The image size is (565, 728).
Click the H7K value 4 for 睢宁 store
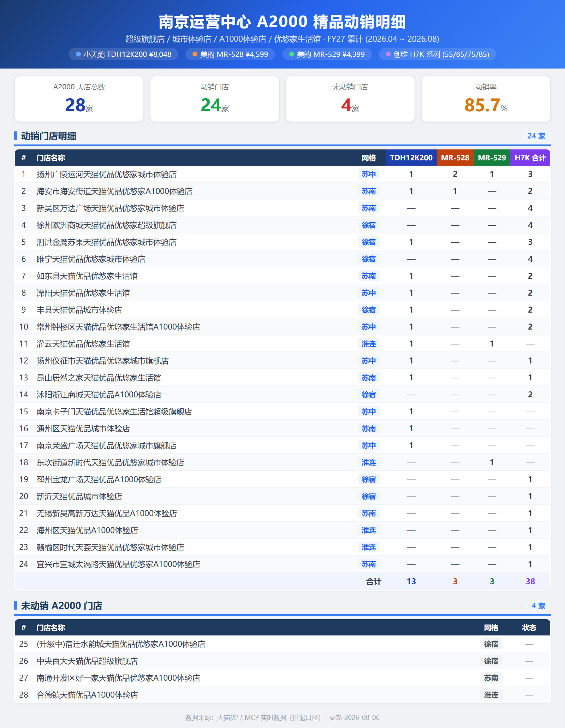tap(530, 259)
